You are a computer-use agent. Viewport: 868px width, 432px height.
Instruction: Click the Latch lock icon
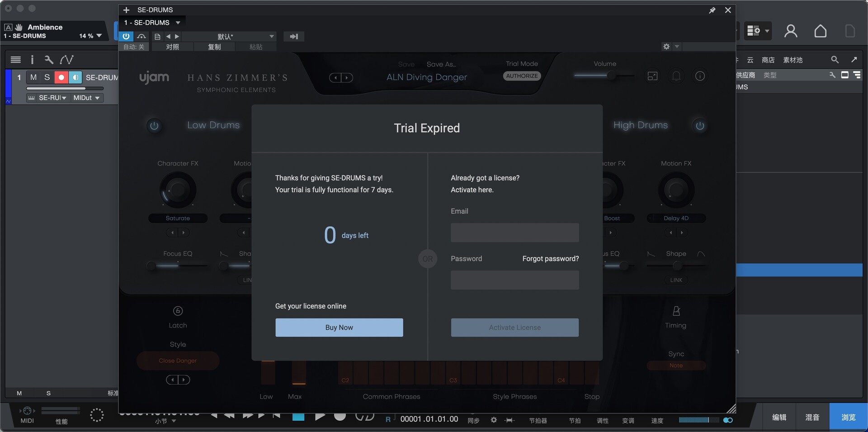click(x=178, y=311)
